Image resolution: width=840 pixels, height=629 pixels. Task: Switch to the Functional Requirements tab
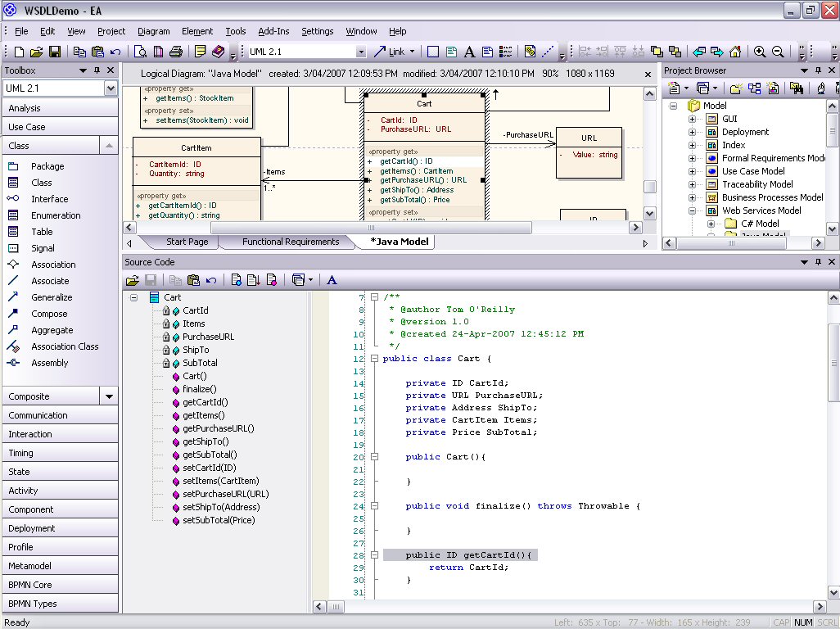pos(291,242)
